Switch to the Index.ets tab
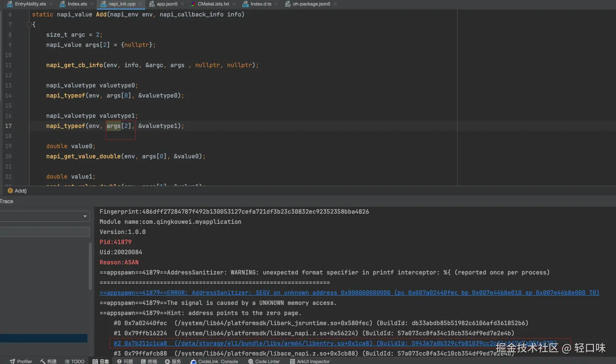616x364 pixels. 77,4
